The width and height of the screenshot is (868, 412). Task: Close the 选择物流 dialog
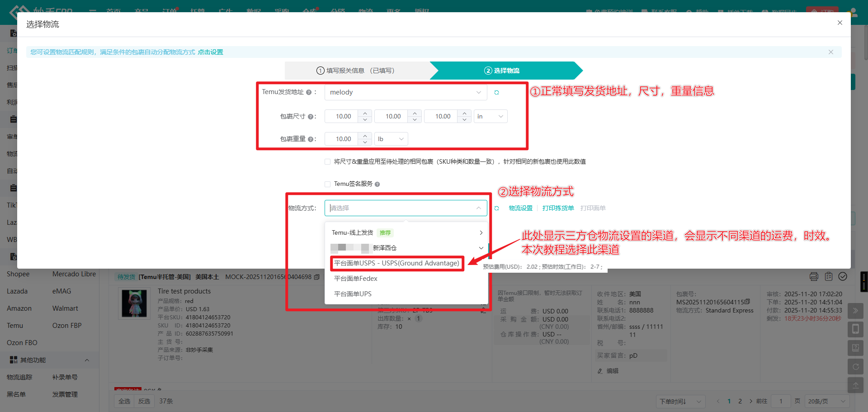[x=840, y=23]
